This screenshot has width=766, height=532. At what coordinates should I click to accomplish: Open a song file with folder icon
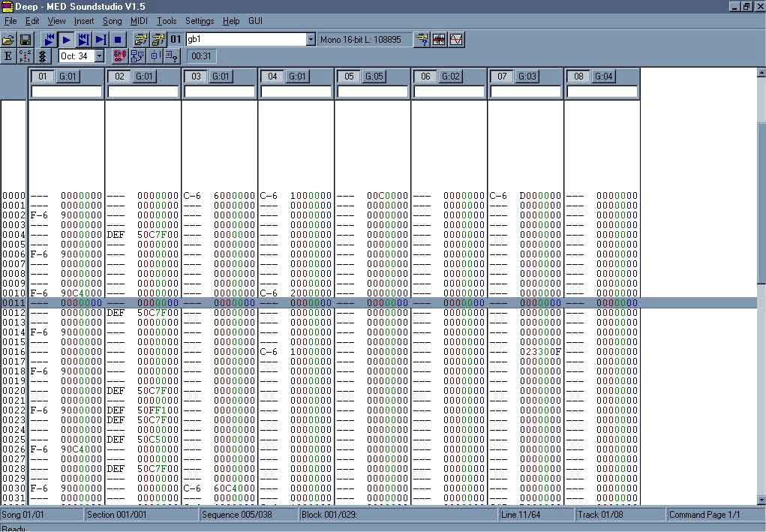tap(9, 40)
